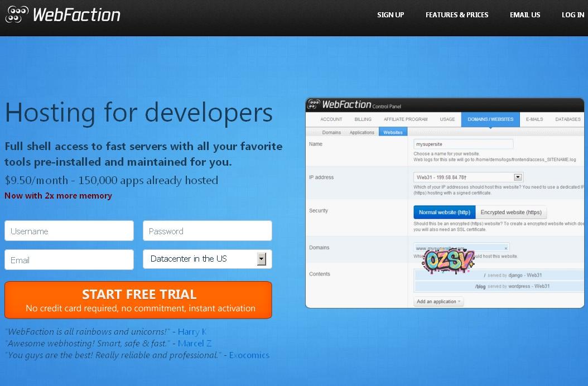
Task: Follow the Marcel Z testimonial link
Action: point(195,343)
